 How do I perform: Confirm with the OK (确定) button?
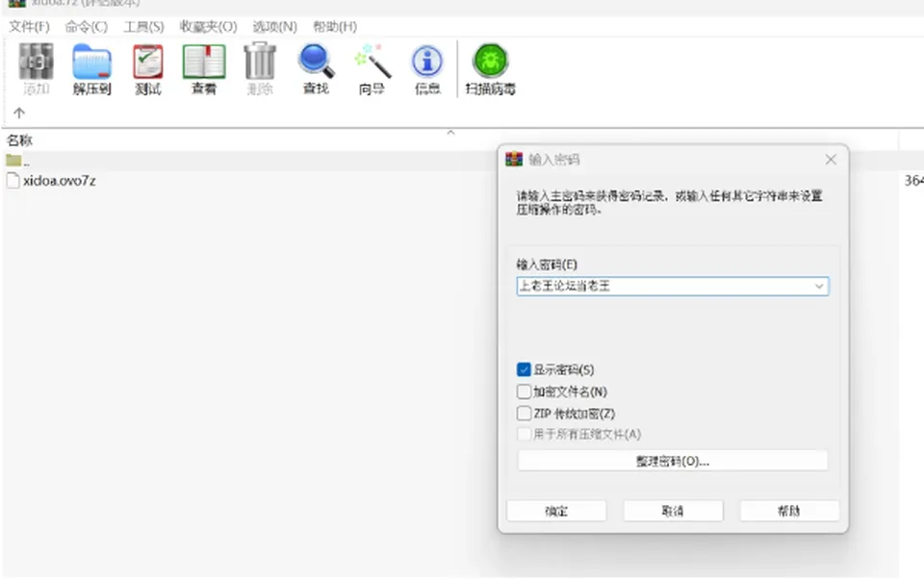tap(556, 511)
